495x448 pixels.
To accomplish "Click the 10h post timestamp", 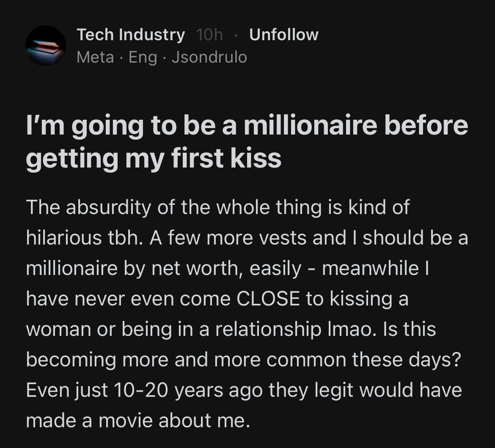I will tap(209, 35).
